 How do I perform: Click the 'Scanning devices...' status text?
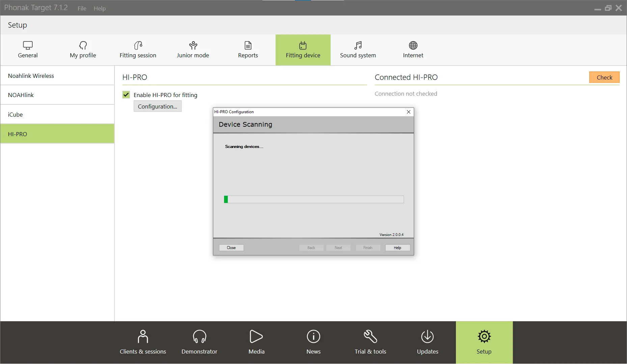click(x=244, y=147)
